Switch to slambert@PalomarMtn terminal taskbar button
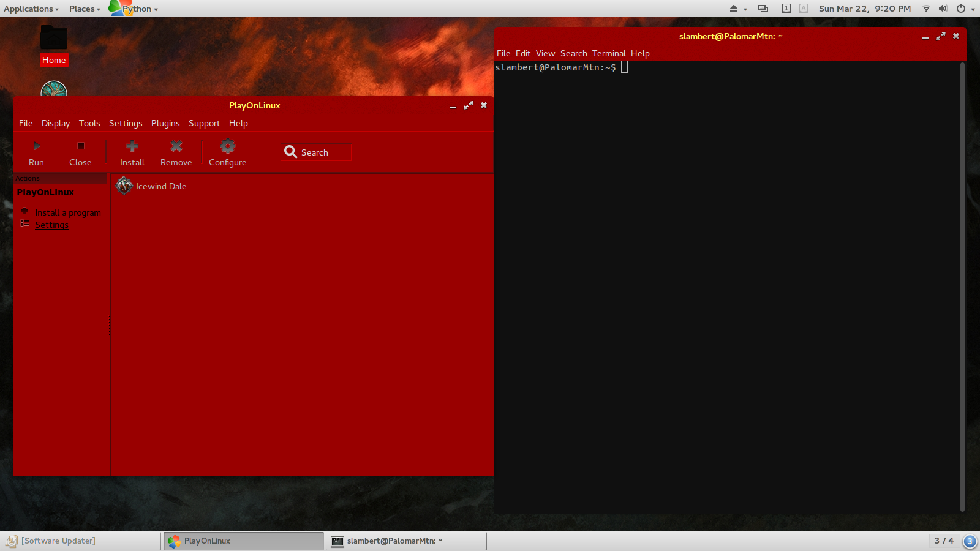Viewport: 980px width, 551px height. [x=407, y=541]
